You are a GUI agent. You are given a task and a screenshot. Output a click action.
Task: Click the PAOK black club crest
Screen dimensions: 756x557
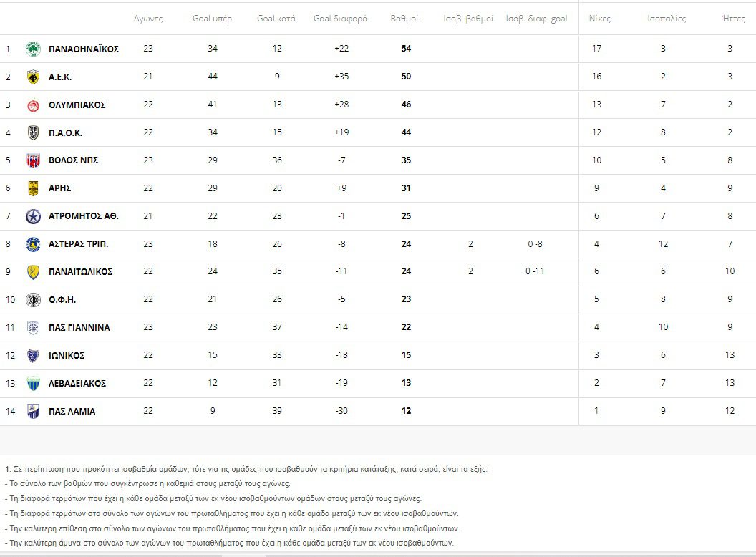pyautogui.click(x=33, y=132)
